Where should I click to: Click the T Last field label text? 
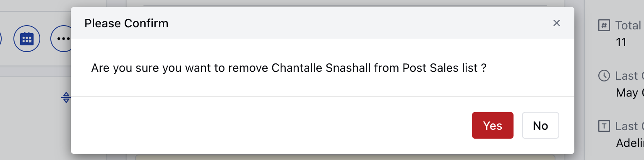[629, 126]
